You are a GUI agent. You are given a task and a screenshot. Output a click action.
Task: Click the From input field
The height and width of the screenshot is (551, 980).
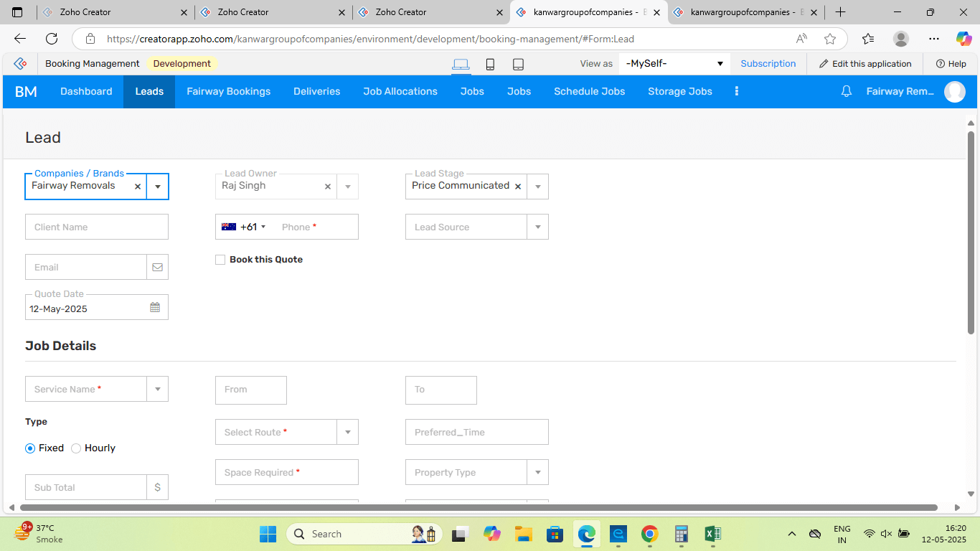click(251, 390)
